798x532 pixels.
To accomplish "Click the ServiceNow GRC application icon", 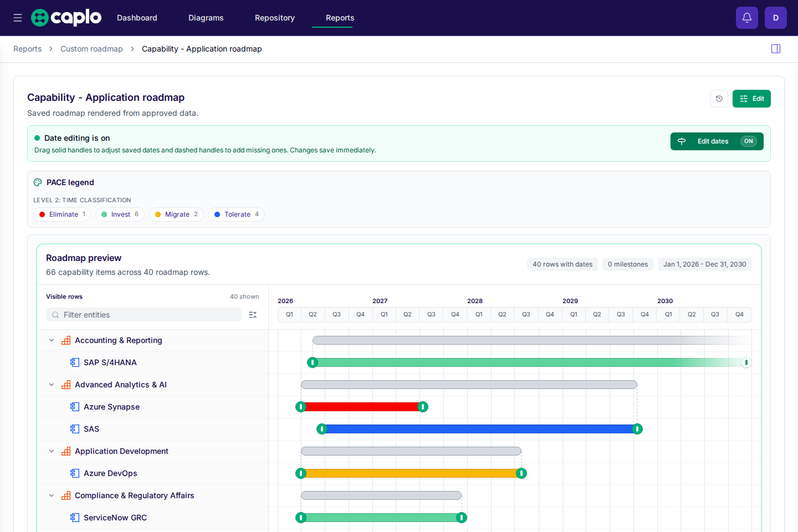I will (x=75, y=518).
